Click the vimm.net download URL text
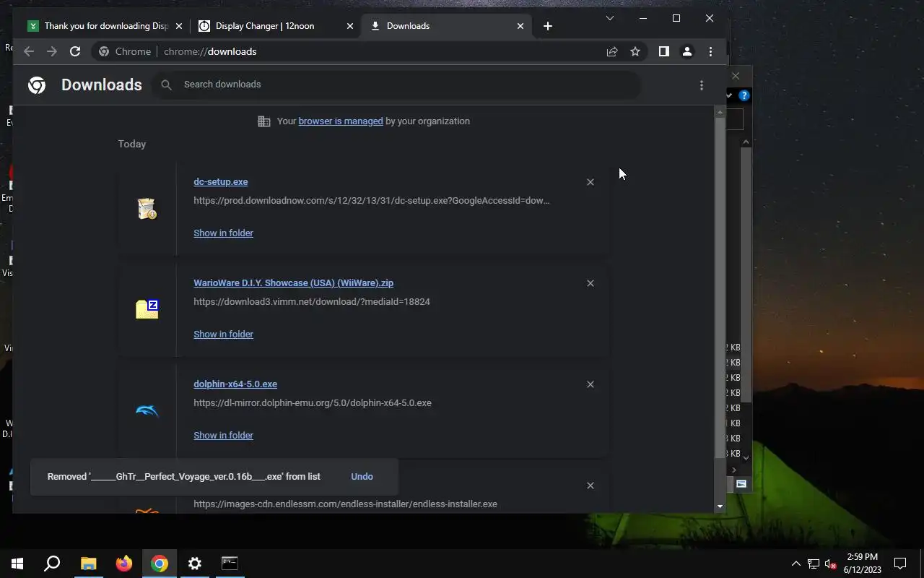The height and width of the screenshot is (578, 924). point(312,302)
